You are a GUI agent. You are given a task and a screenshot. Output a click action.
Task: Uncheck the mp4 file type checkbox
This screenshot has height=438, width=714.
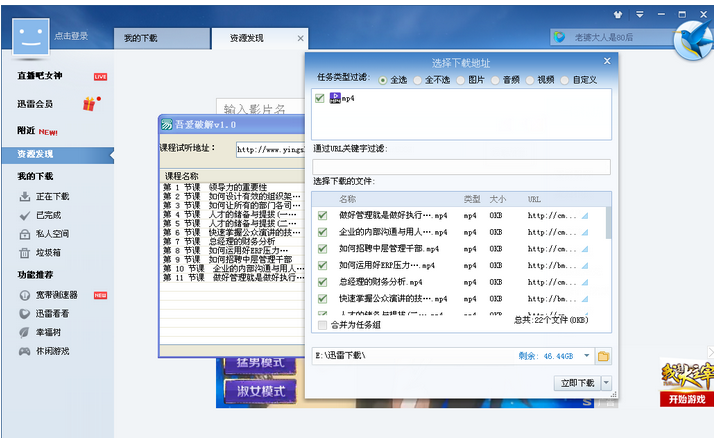320,98
